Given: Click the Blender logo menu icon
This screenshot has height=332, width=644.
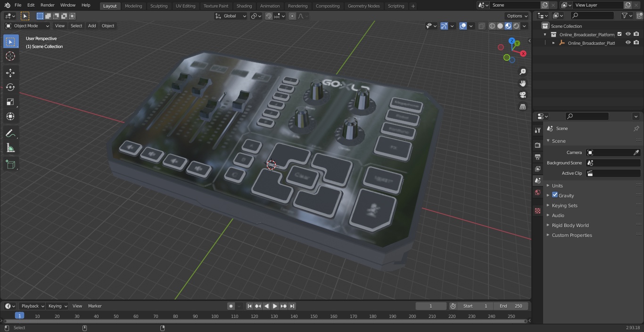Looking at the screenshot, I should pyautogui.click(x=7, y=5).
